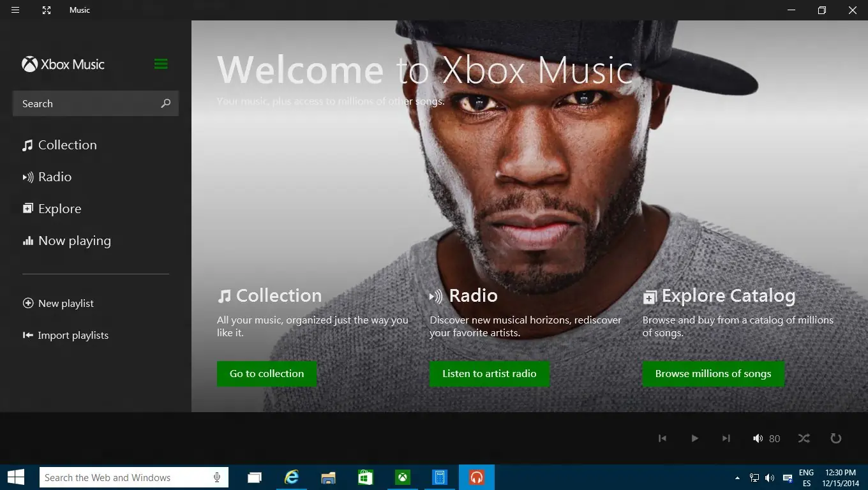
Task: Enable shuffle playback
Action: [804, 438]
